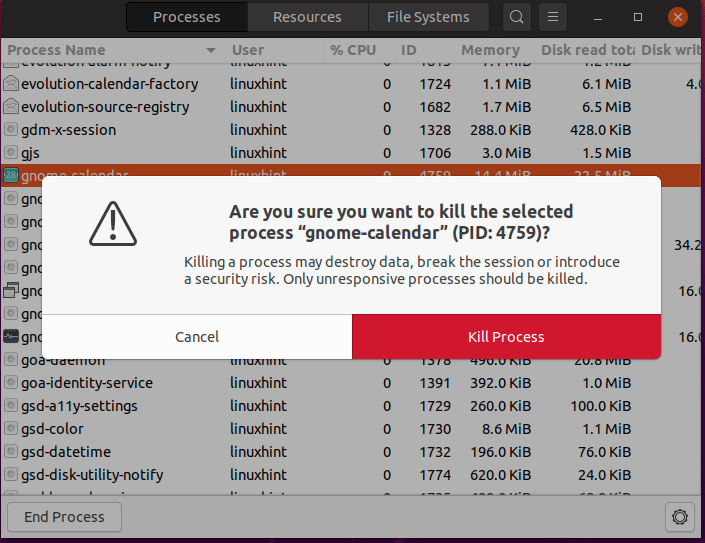
Task: Select gsd-disk-utility-notify process name
Action: [92, 475]
